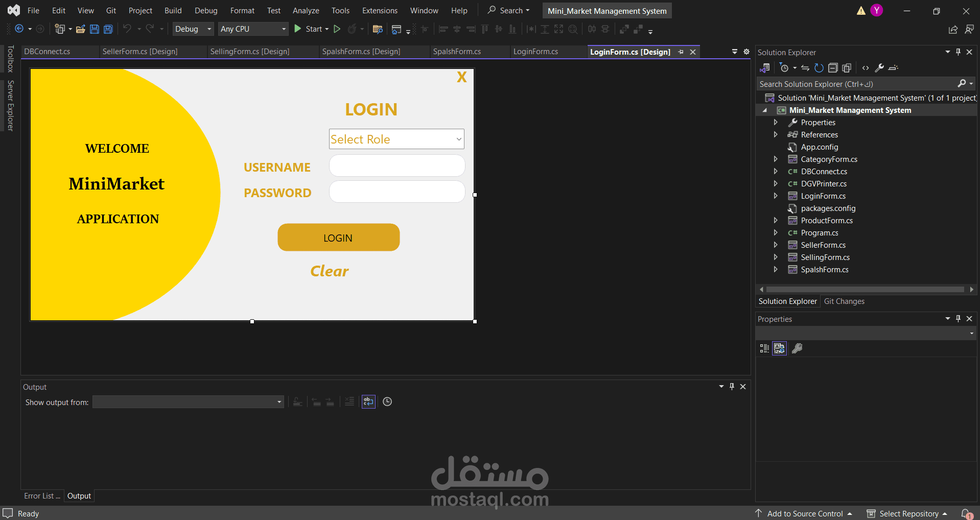Unpin the Properties panel auto-hide pin
This screenshot has width=980, height=520.
tap(958, 318)
